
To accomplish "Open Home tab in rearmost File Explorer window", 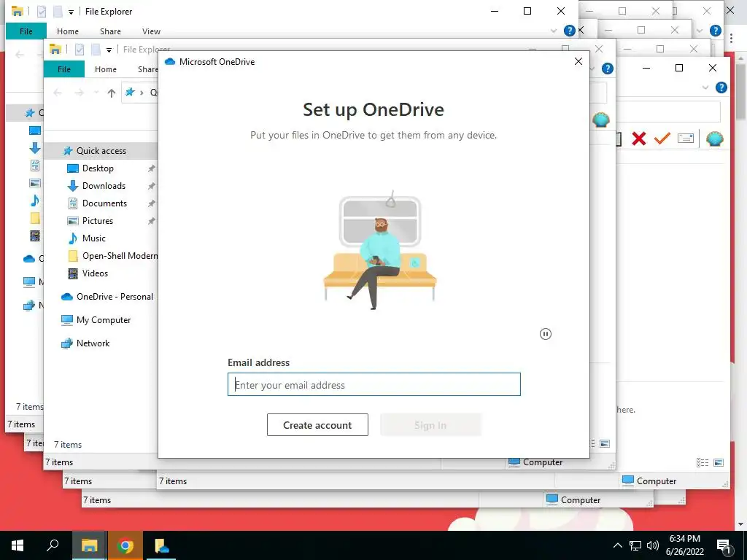I will 68,31.
